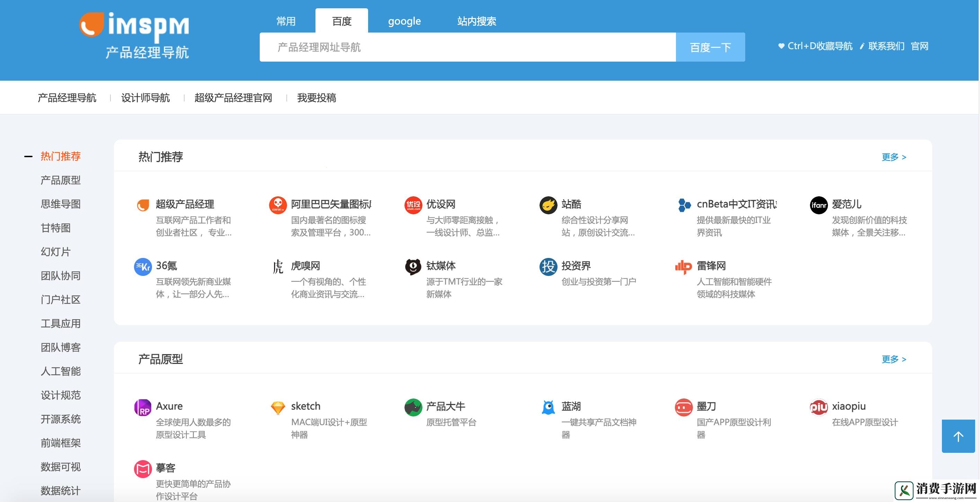Open the 官网 header link
980x502 pixels.
coord(919,46)
